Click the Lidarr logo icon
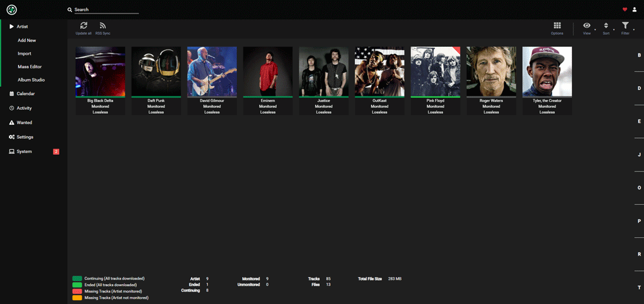644x304 pixels. (x=12, y=10)
